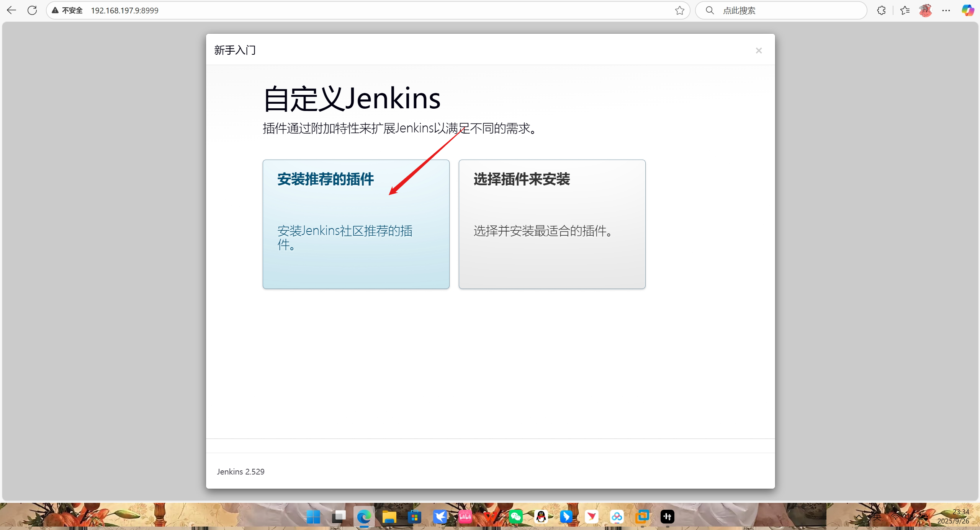Image resolution: width=980 pixels, height=530 pixels.
Task: Open File Explorer from the taskbar
Action: [389, 517]
